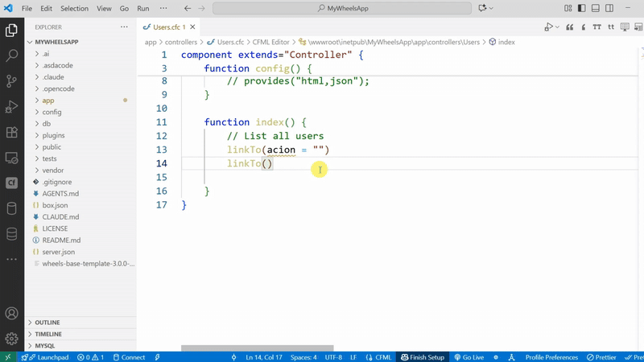Screen dimensions: 644x362
Task: Go forward with the right arrow
Action: click(201, 8)
